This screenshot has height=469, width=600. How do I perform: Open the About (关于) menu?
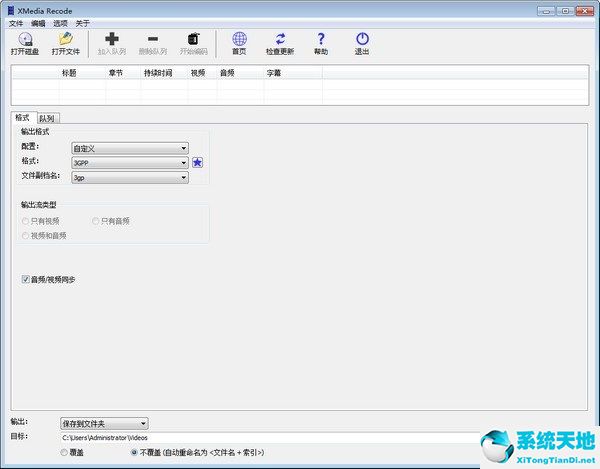pyautogui.click(x=82, y=24)
